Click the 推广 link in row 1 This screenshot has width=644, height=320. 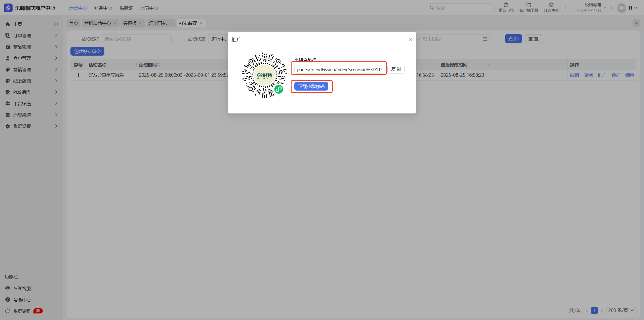click(602, 75)
